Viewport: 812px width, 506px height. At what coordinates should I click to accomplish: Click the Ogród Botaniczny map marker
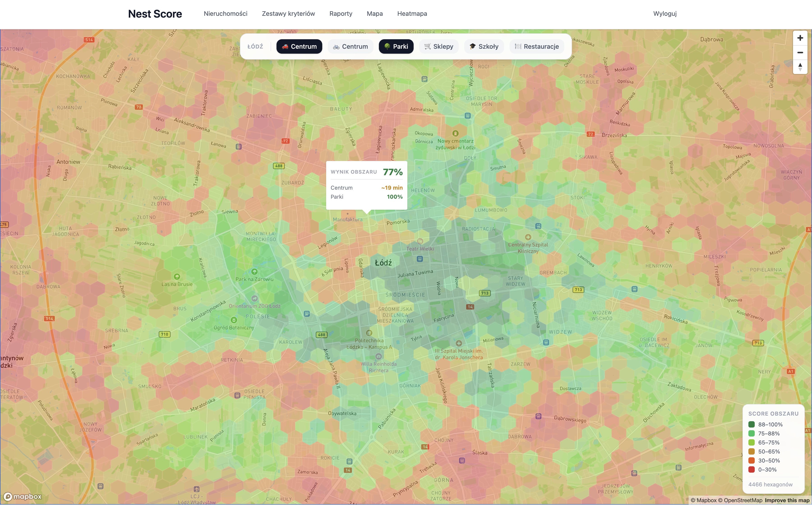click(234, 320)
